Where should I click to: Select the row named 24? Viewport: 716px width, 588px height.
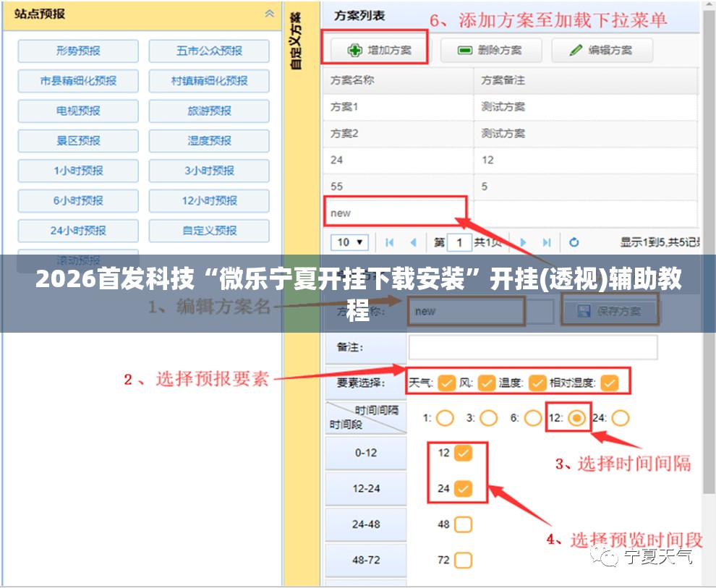pos(510,160)
